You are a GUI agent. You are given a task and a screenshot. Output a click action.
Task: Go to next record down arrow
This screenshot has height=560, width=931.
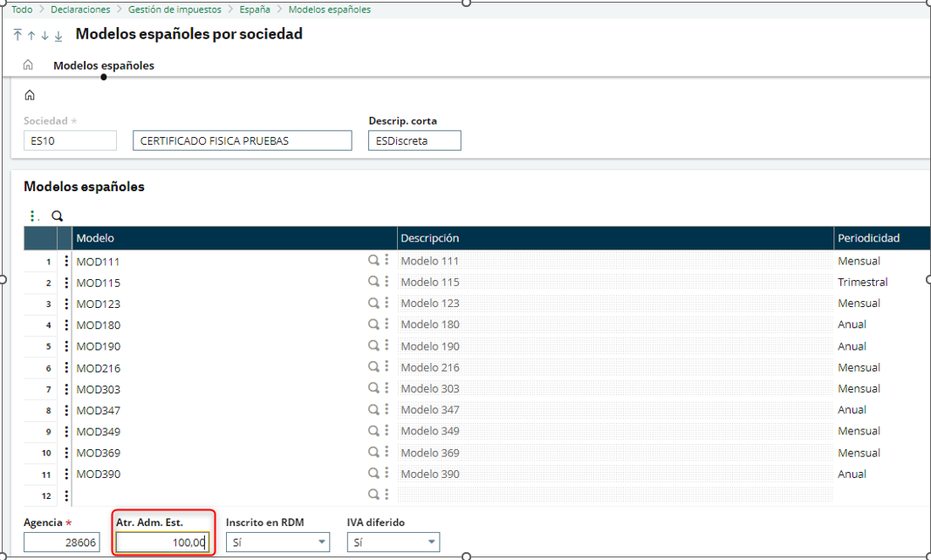coord(45,36)
